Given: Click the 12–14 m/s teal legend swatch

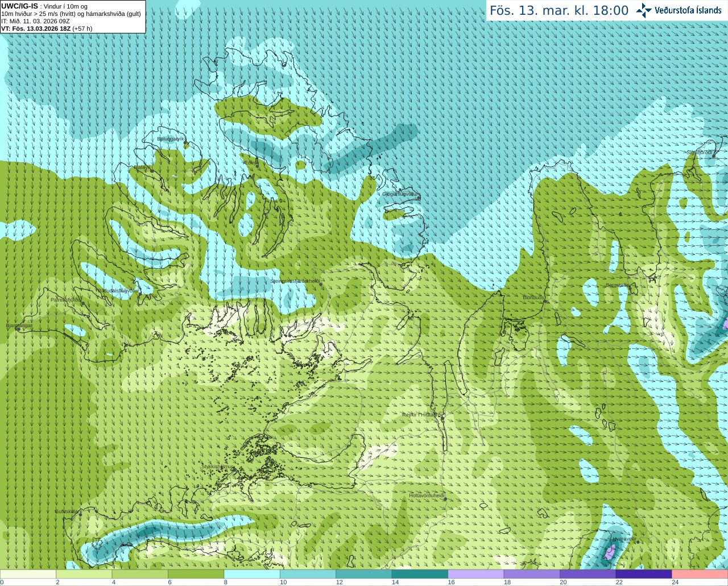Looking at the screenshot, I should tap(364, 574).
